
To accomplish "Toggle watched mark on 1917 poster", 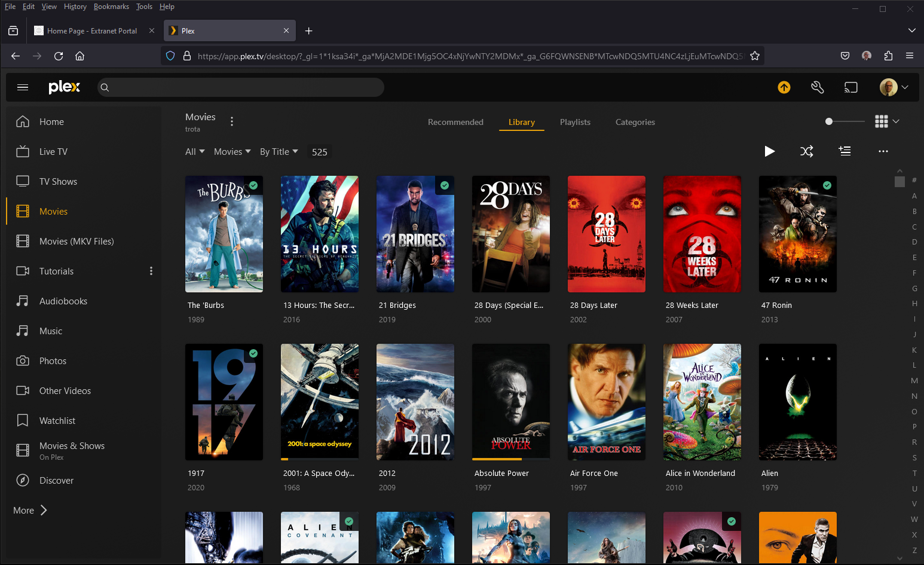I will pos(253,353).
